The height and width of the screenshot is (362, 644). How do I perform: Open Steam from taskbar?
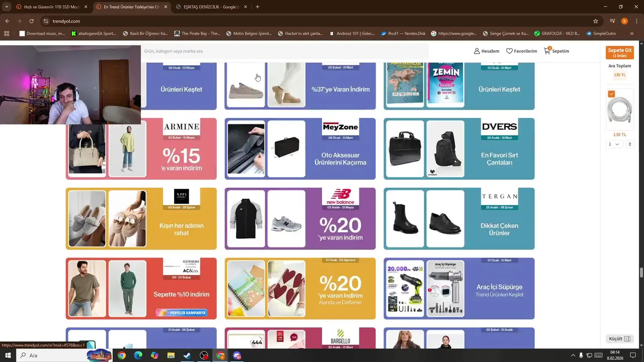[x=187, y=355]
